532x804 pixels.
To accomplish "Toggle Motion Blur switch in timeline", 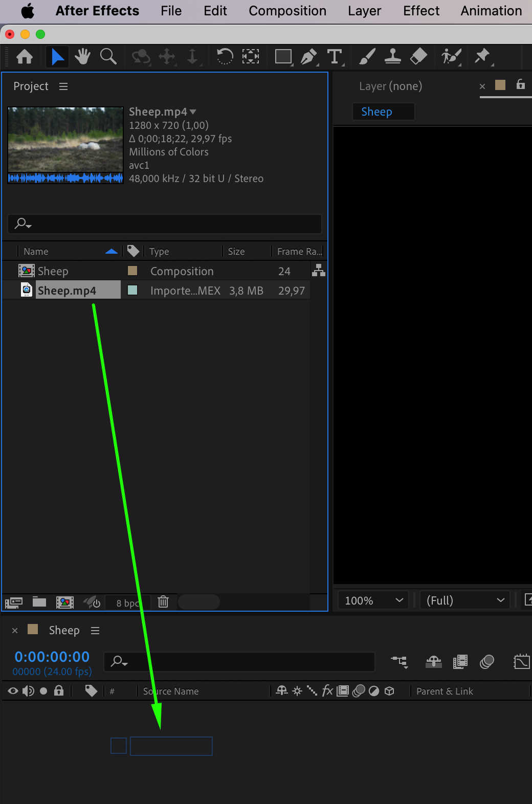I will pos(487,662).
